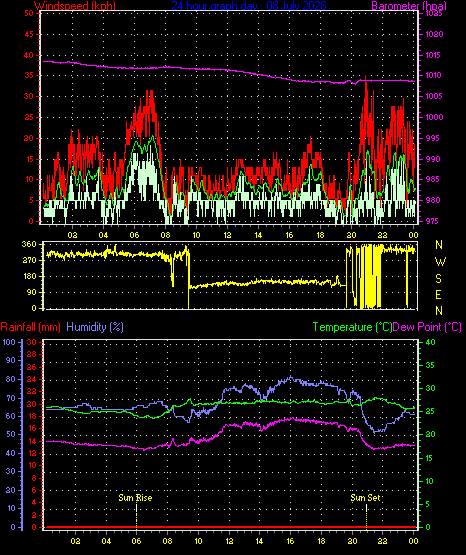Image resolution: width=466 pixels, height=555 pixels.
Task: Select the Sun Rise marker label
Action: [x=135, y=498]
